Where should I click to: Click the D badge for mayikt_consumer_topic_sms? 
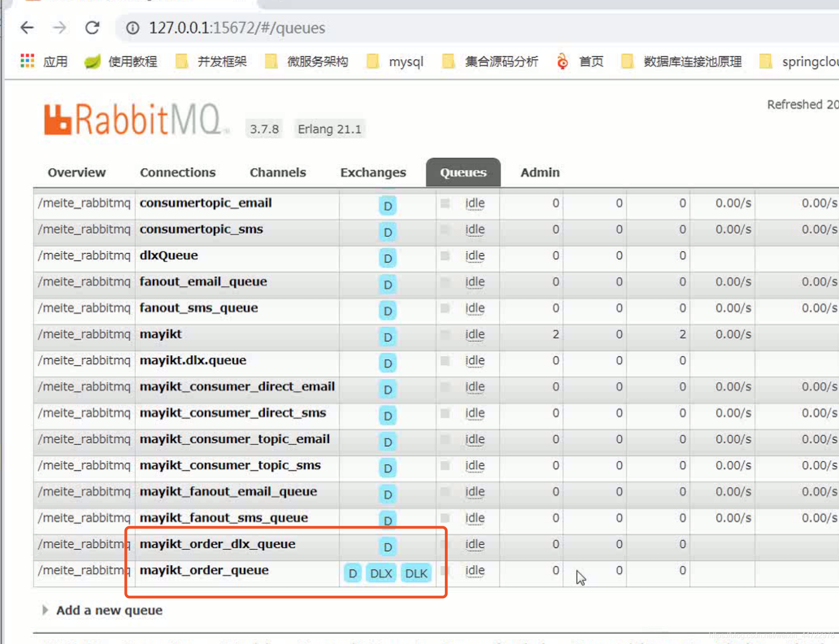(388, 468)
